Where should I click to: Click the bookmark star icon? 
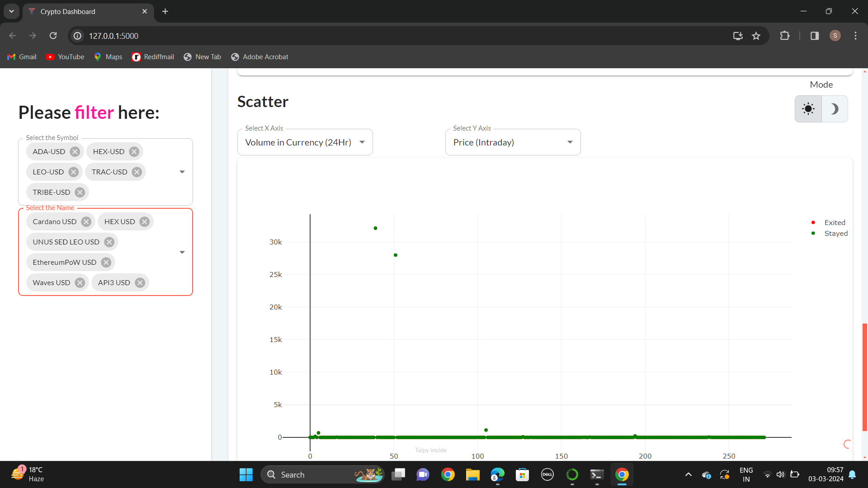(x=756, y=36)
